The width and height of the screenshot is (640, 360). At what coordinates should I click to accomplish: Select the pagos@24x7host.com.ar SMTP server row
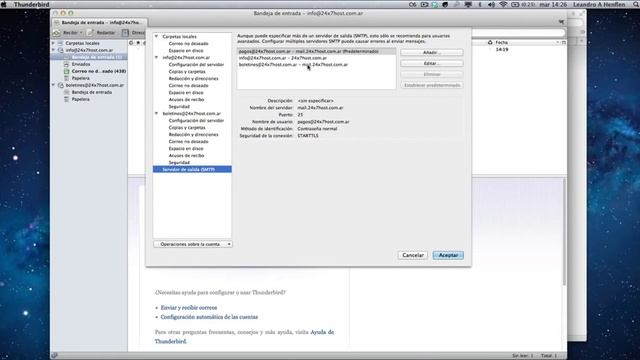(316, 51)
